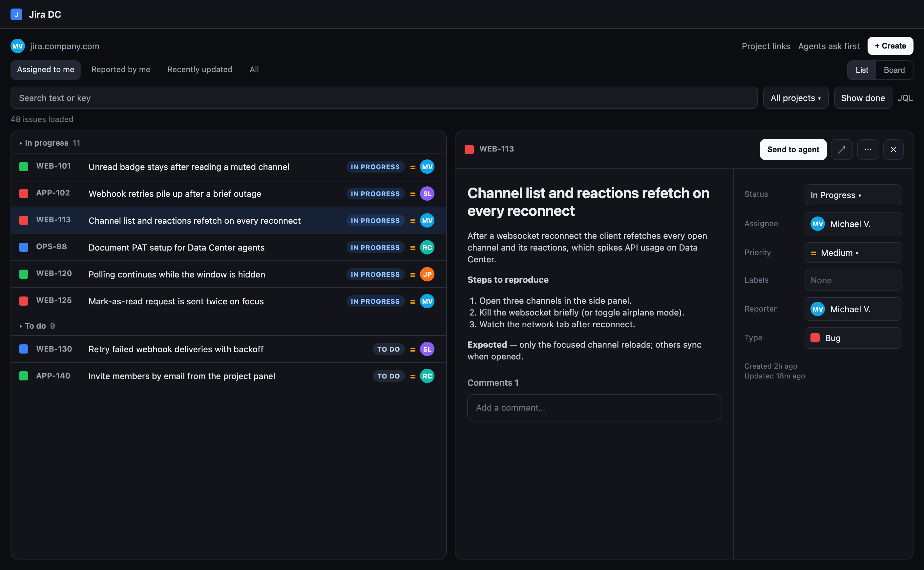Open WEB-113 in a new window via the arrow icon
This screenshot has width=924, height=570.
(841, 150)
